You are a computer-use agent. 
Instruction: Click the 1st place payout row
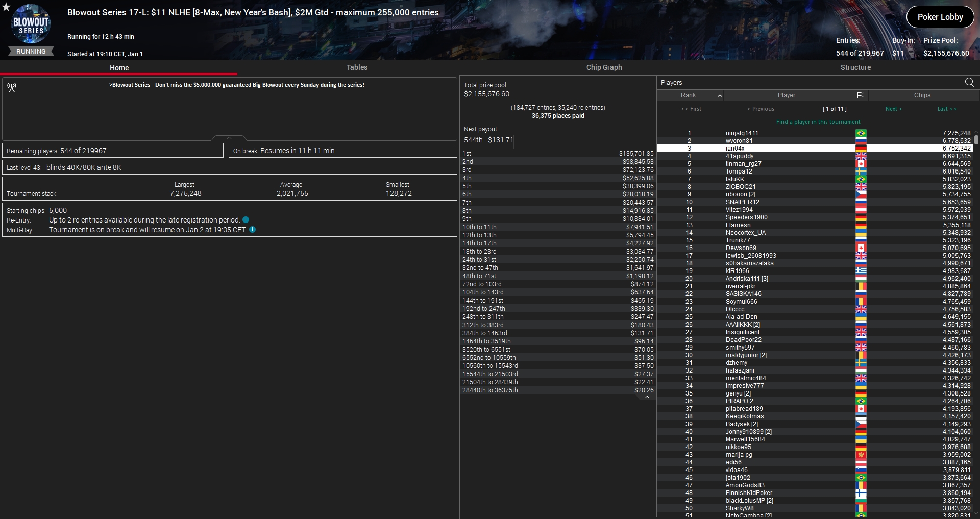coord(558,154)
